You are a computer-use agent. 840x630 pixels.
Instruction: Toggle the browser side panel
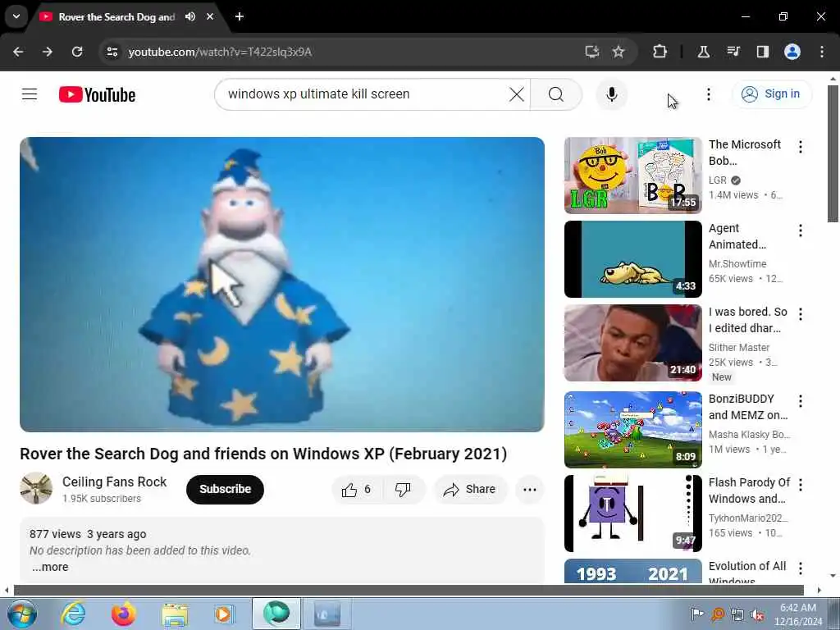tap(762, 52)
